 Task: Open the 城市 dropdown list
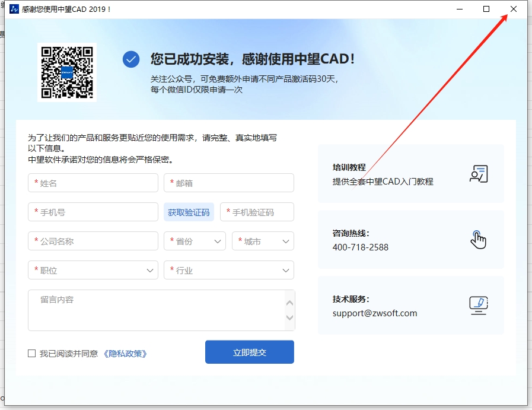point(263,241)
